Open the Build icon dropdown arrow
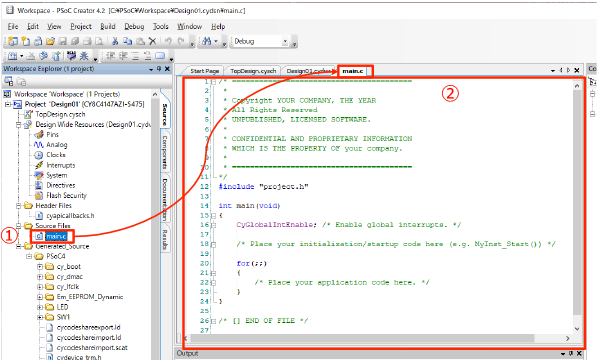The height and width of the screenshot is (364, 600). (x=21, y=56)
